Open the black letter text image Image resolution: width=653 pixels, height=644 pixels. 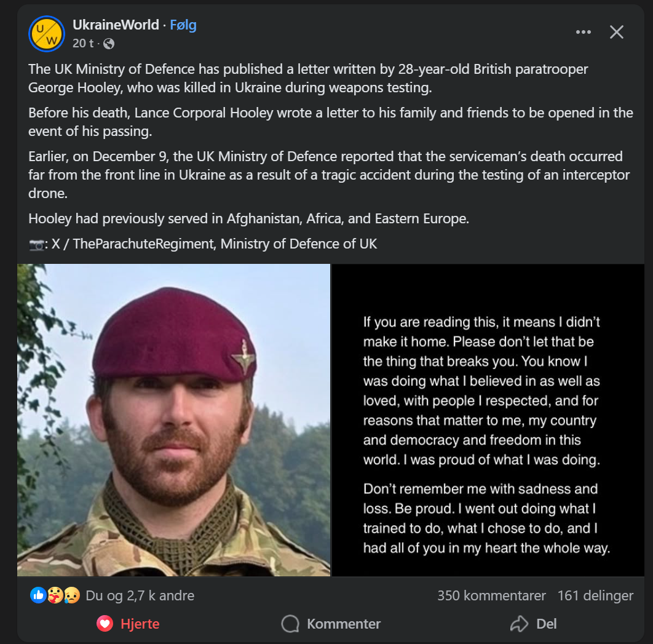488,420
